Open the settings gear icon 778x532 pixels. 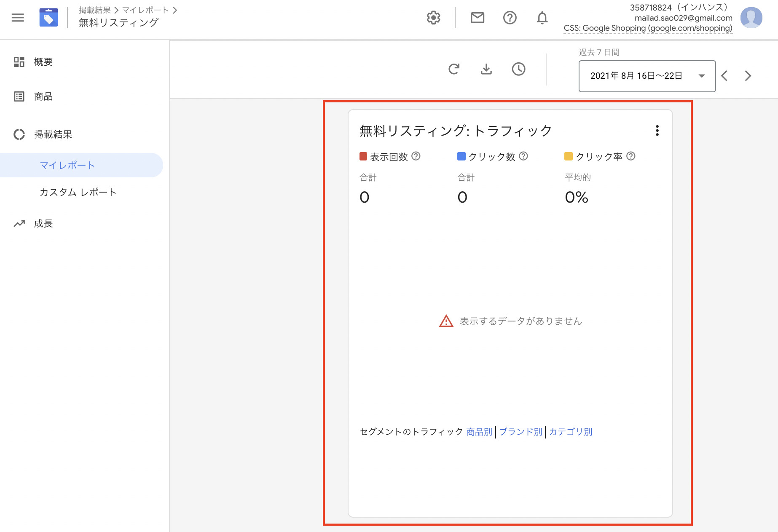pos(433,18)
